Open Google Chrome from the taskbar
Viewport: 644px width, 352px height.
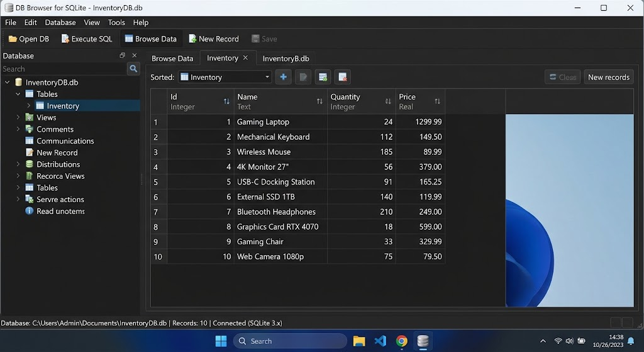coord(402,341)
